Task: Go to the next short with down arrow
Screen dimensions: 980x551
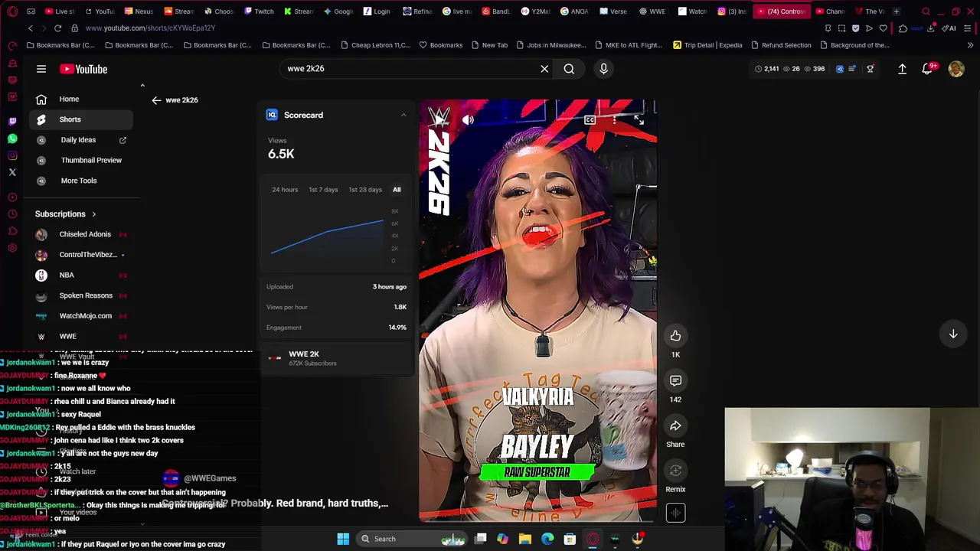Action: click(953, 334)
